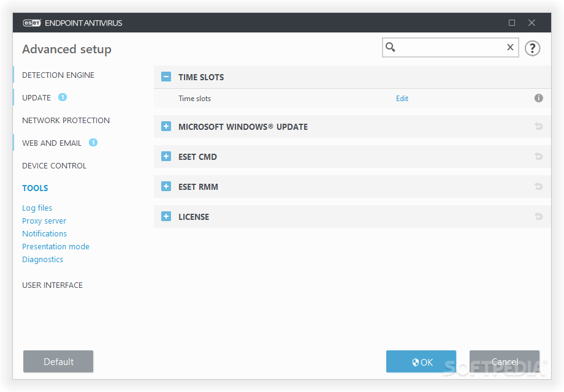Click the Default button

pos(58,361)
